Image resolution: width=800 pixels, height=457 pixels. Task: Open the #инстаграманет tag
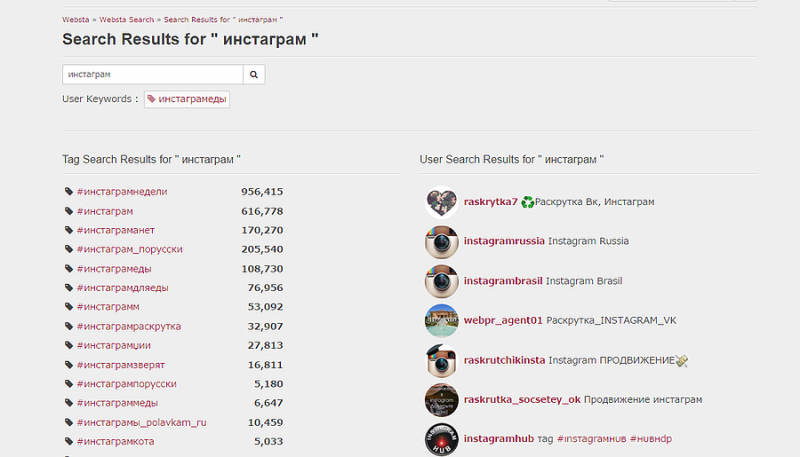[116, 230]
